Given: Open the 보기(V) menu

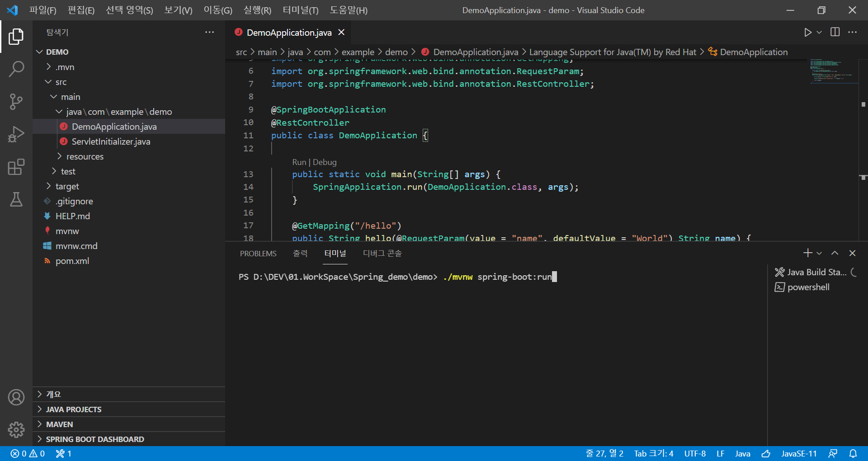Looking at the screenshot, I should point(178,10).
